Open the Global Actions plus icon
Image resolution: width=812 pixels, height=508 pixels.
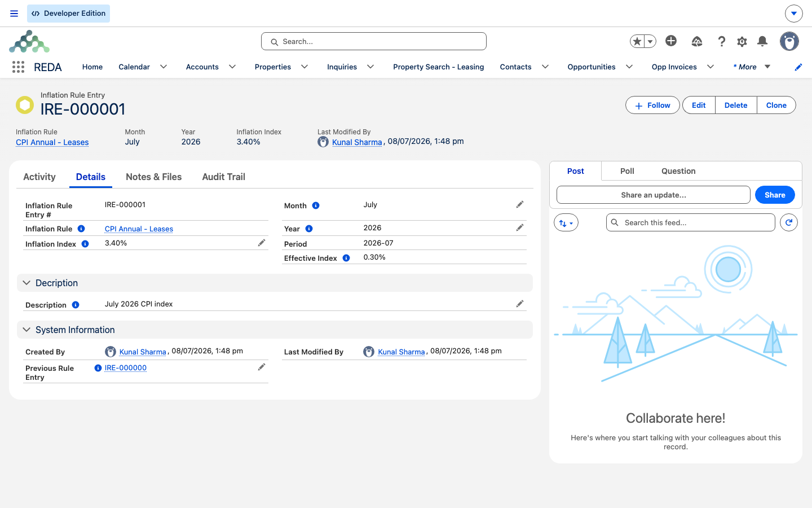click(x=671, y=41)
